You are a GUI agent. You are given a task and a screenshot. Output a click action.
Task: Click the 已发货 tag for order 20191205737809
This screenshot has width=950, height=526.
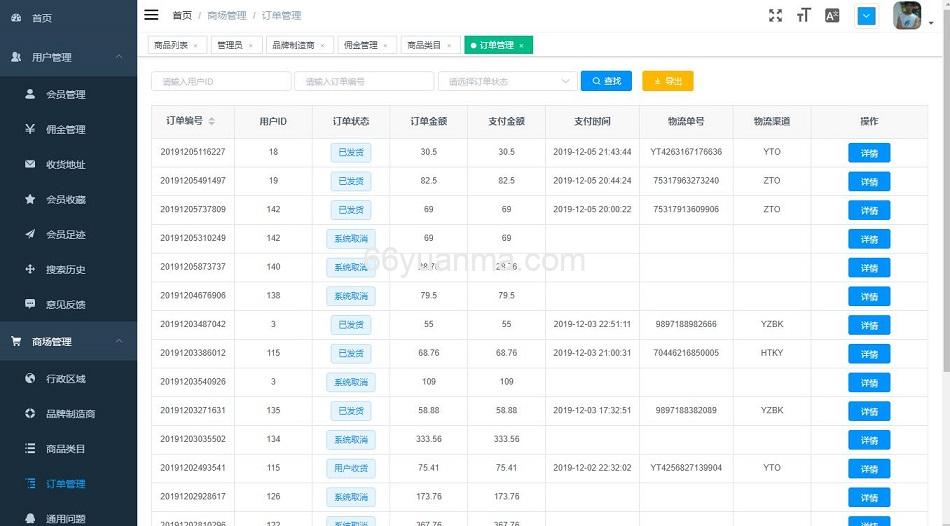pyautogui.click(x=351, y=210)
